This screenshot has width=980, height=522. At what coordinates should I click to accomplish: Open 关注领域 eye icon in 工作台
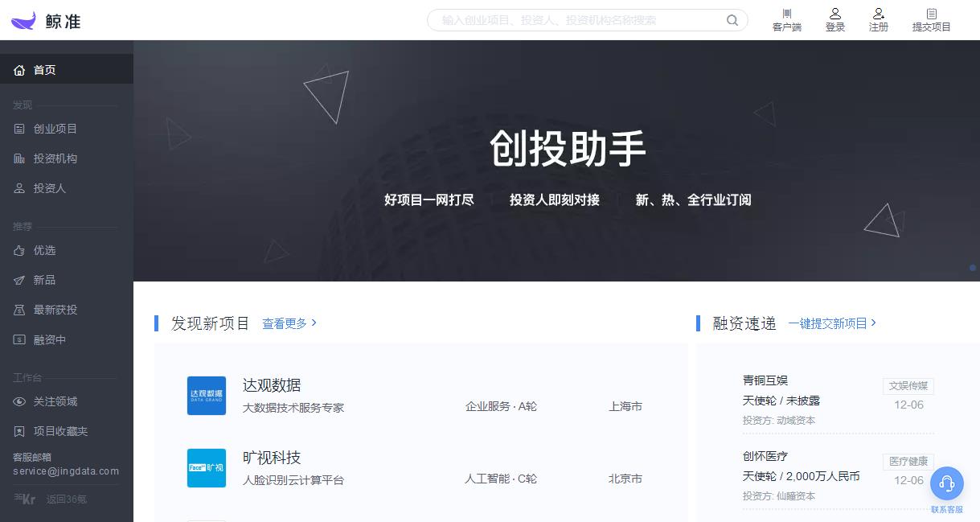pos(18,401)
